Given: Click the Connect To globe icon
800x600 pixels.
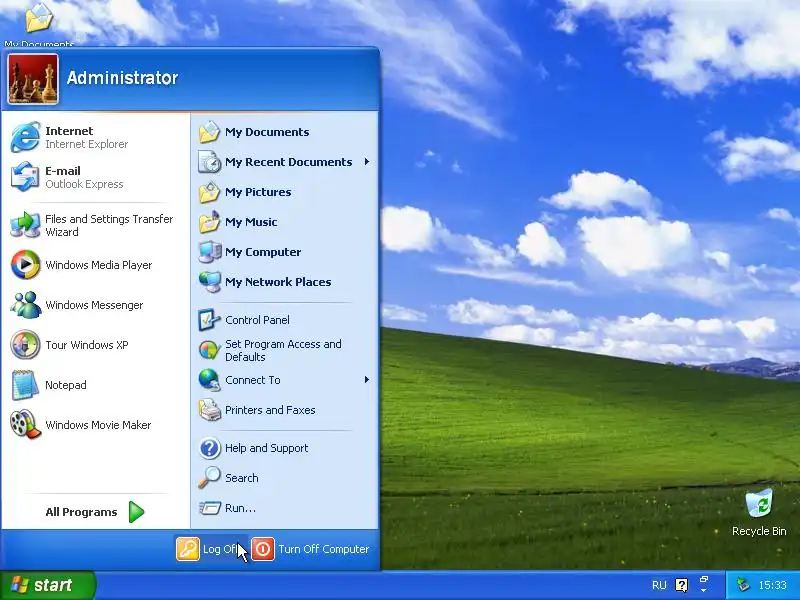Looking at the screenshot, I should pos(209,380).
